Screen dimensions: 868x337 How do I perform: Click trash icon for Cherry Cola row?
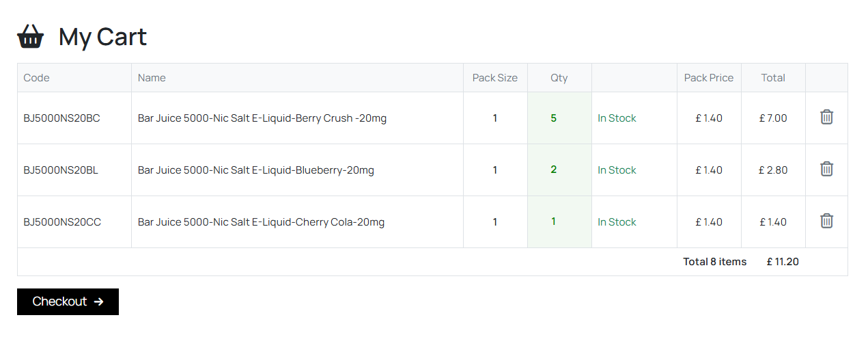click(826, 221)
